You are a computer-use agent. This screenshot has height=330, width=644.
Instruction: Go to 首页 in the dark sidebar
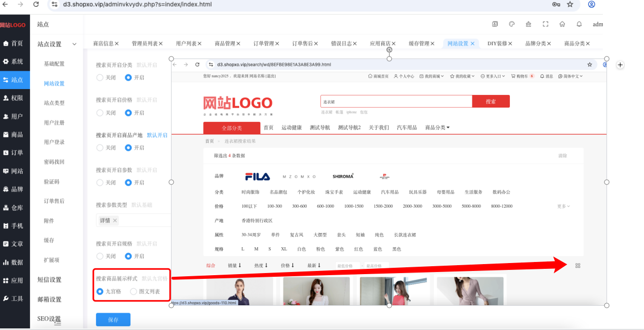click(x=15, y=43)
